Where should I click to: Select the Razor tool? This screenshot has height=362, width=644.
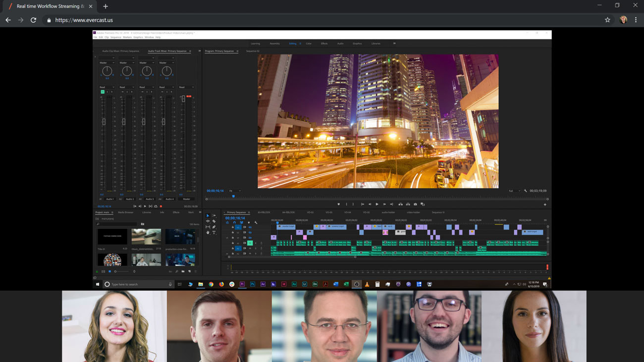coord(214,221)
